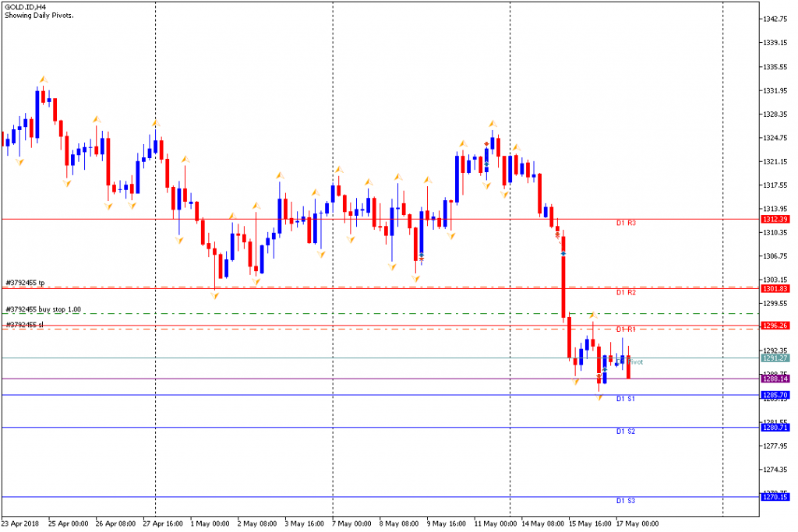Click the 1280.71 S2 price label
The image size is (798, 532).
[775, 428]
